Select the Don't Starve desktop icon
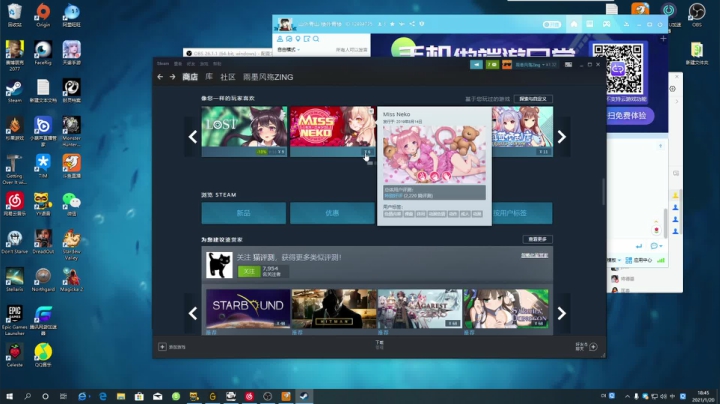 14,242
